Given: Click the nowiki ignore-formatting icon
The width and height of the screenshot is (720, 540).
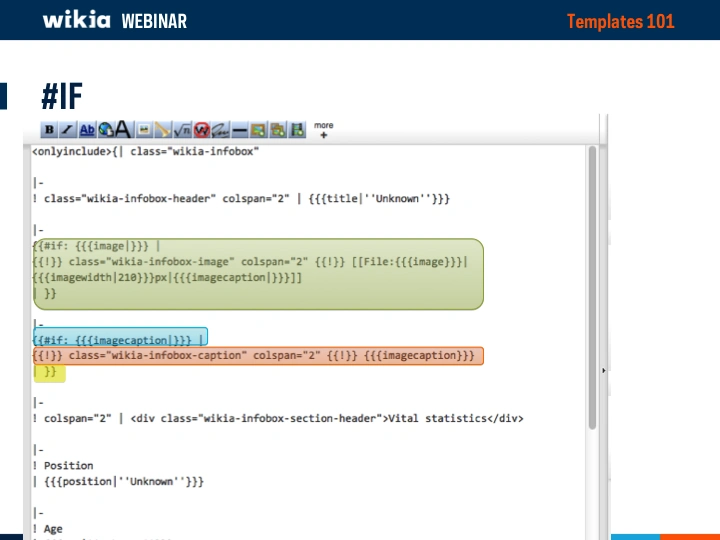Looking at the screenshot, I should coord(201,130).
